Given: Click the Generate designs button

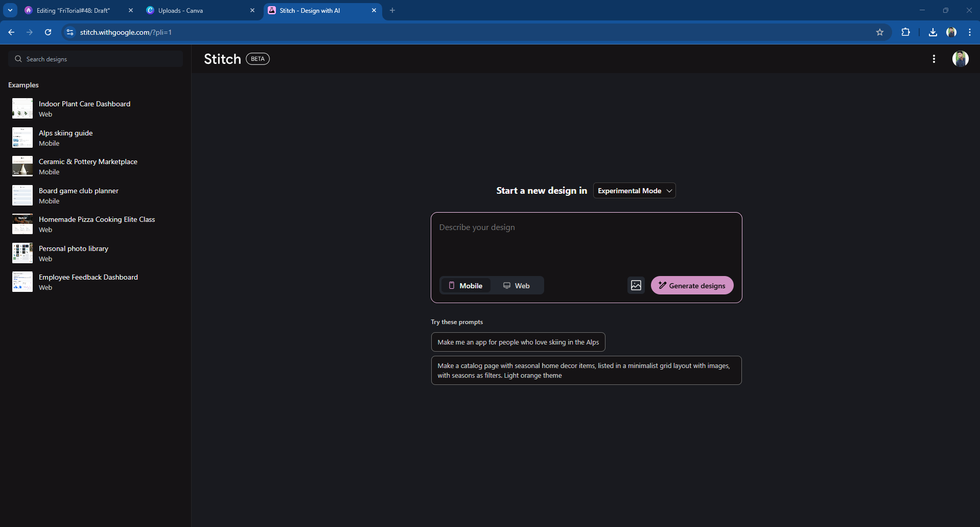Looking at the screenshot, I should (692, 285).
